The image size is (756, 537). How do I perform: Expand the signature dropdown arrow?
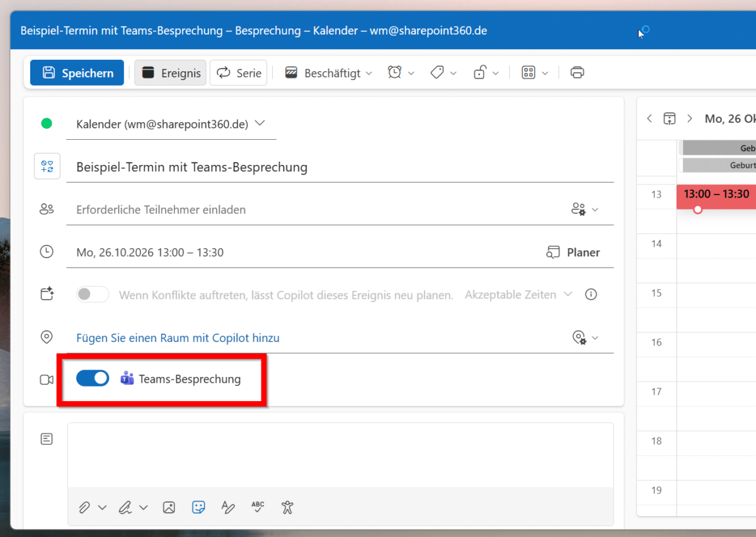tap(144, 507)
